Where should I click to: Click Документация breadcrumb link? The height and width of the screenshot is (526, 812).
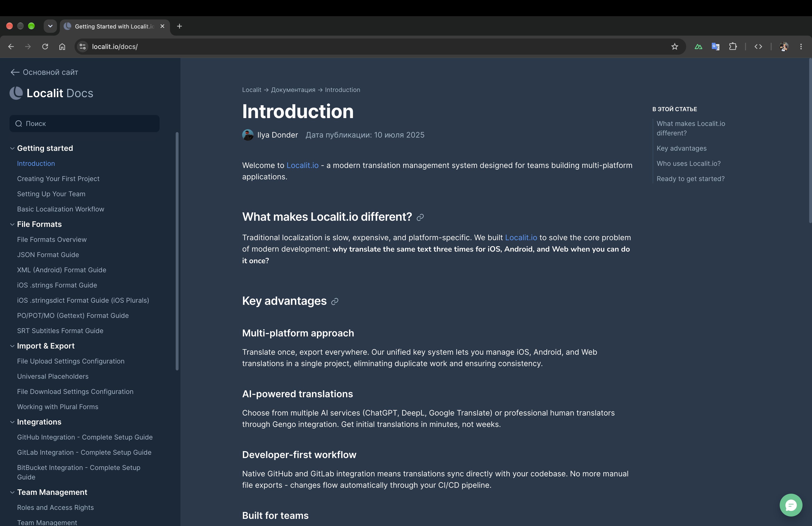pyautogui.click(x=293, y=90)
